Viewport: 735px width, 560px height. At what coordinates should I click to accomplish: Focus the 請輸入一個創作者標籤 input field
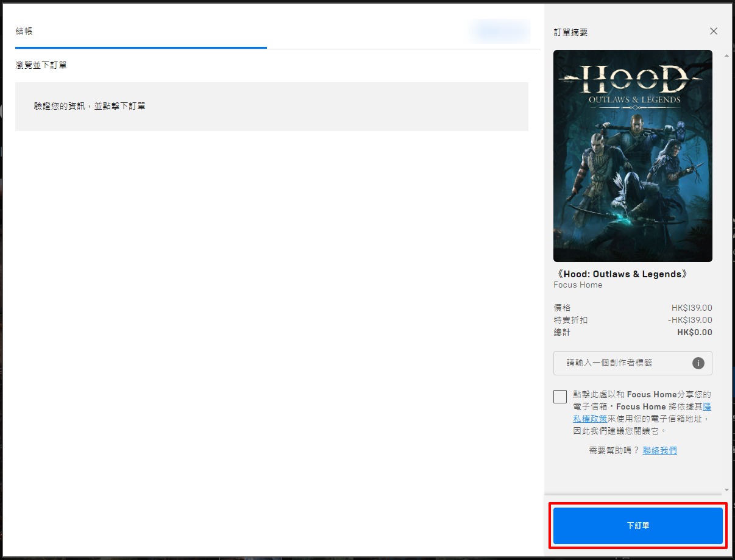point(633,363)
